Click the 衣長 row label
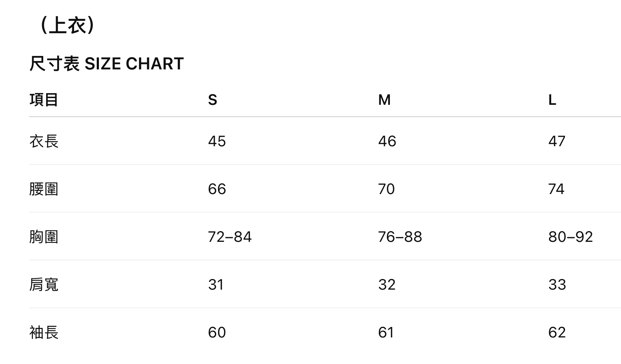This screenshot has width=621, height=364. coord(44,141)
